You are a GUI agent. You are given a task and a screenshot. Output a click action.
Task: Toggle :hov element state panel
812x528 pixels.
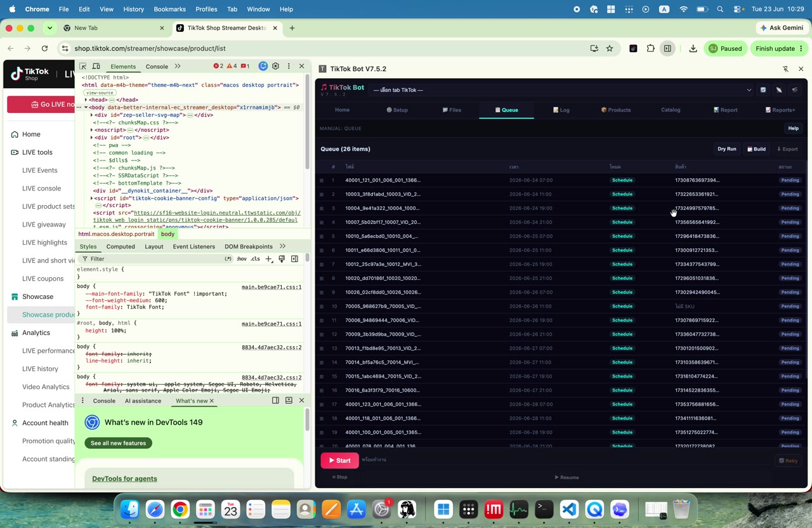242,259
